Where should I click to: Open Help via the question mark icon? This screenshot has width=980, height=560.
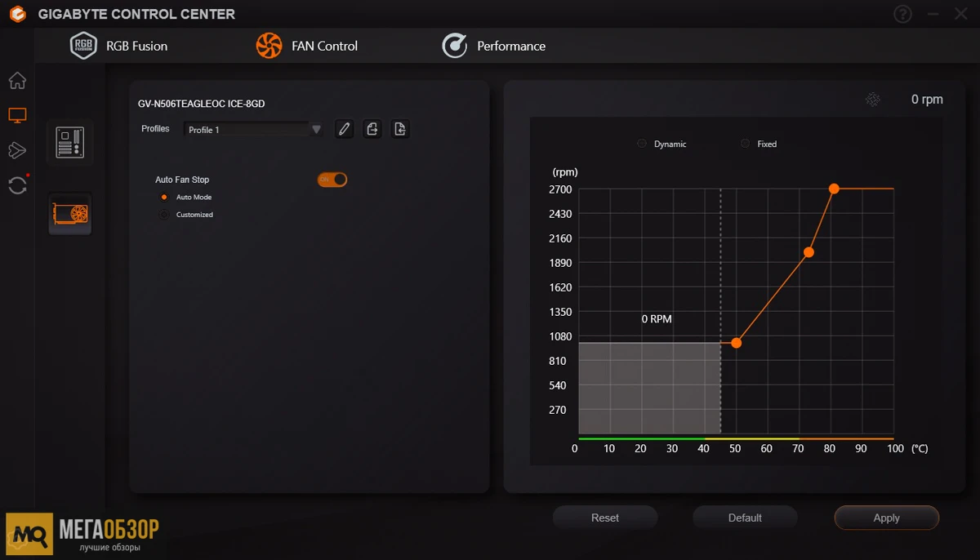point(902,14)
